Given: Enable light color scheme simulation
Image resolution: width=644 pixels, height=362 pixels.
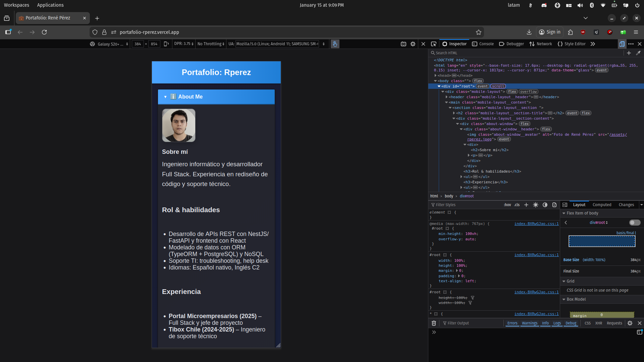Looking at the screenshot, I should tap(535, 205).
